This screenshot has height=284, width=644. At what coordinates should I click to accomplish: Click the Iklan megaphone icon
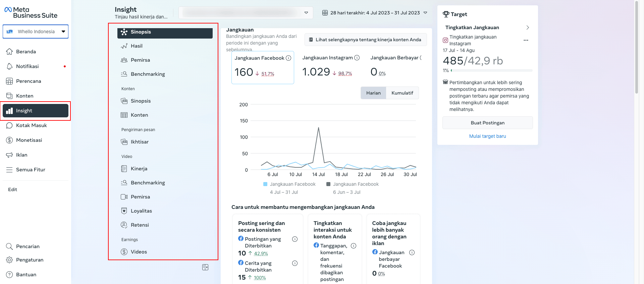click(x=9, y=155)
